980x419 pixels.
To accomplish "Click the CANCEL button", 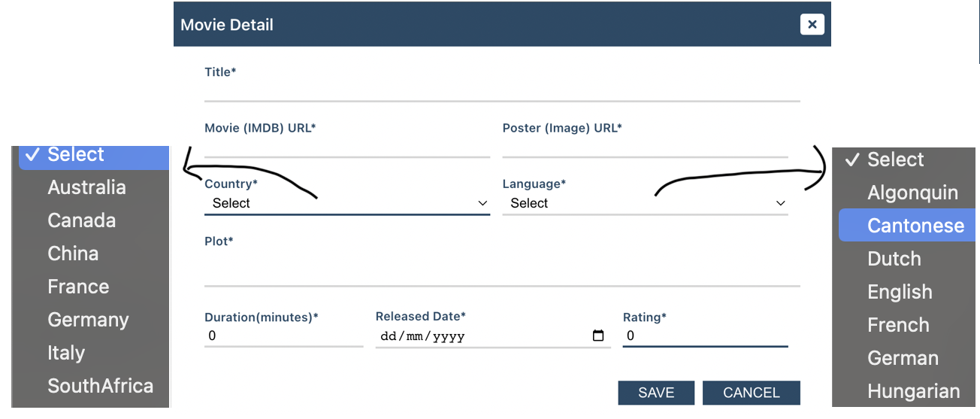I will pos(751,393).
